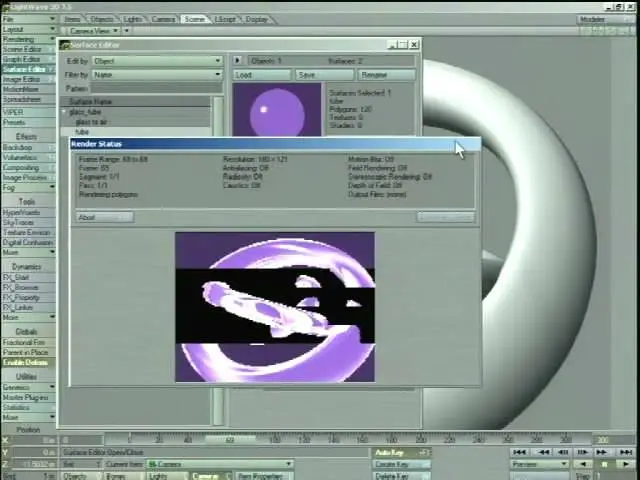The width and height of the screenshot is (640, 480).
Task: Switch to the Display tab
Action: coord(256,19)
